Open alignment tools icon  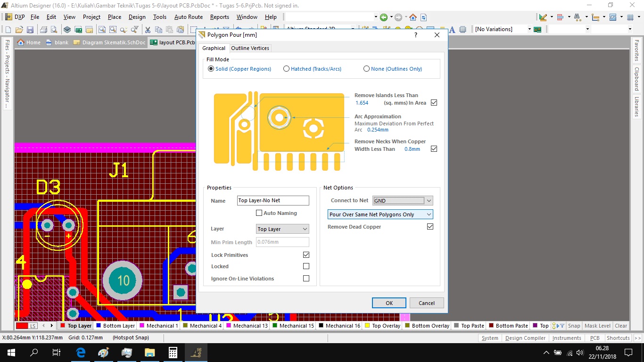[x=561, y=17]
